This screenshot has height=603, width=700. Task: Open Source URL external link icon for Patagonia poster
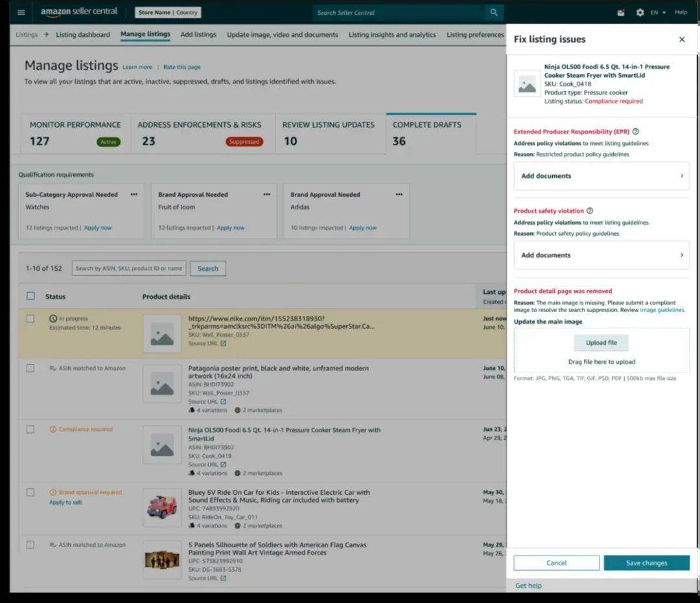pyautogui.click(x=223, y=402)
